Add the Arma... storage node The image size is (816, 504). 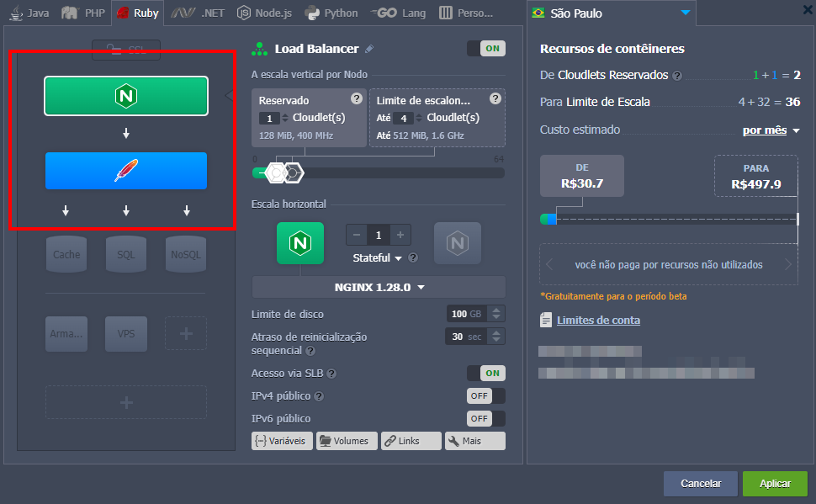pos(66,334)
